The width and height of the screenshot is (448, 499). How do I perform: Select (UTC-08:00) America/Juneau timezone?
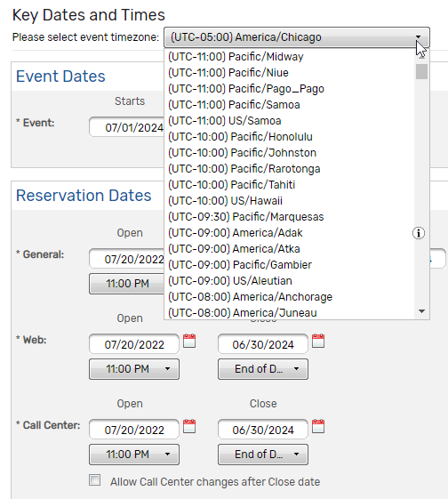pyautogui.click(x=290, y=312)
